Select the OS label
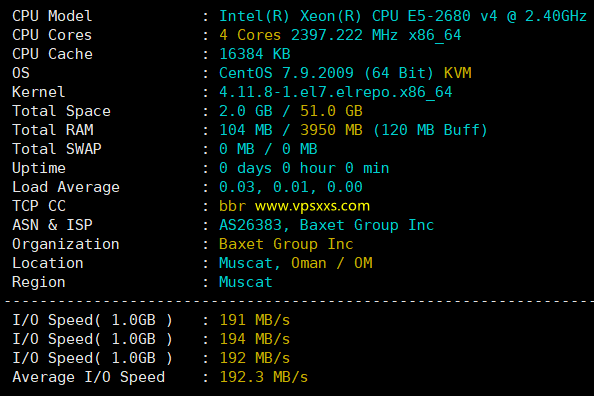The image size is (594, 396). point(21,73)
